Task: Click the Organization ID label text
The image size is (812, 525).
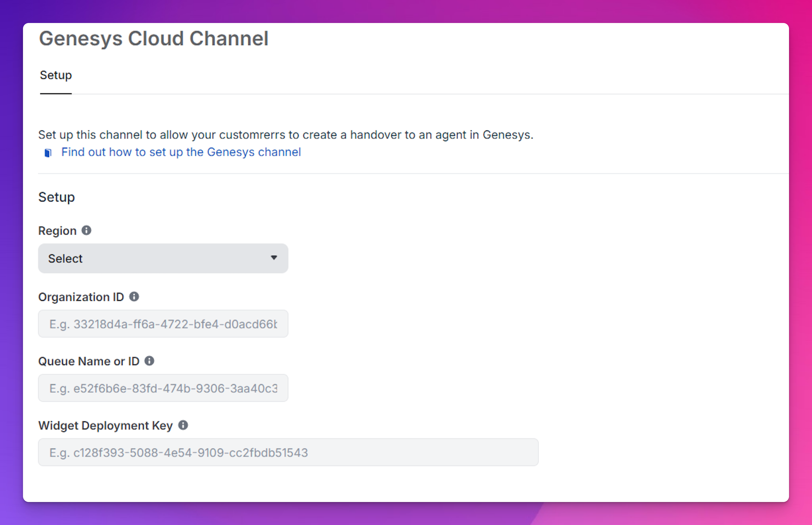Action: (81, 297)
